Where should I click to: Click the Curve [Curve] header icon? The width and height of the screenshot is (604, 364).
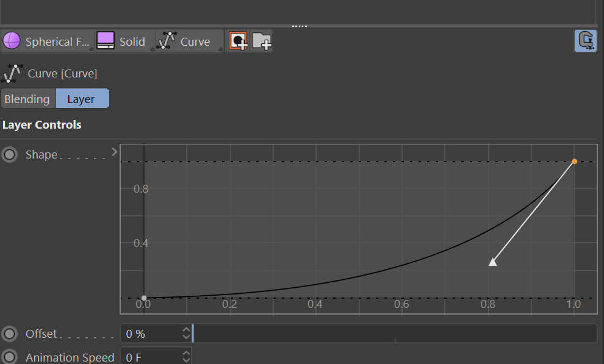click(12, 73)
